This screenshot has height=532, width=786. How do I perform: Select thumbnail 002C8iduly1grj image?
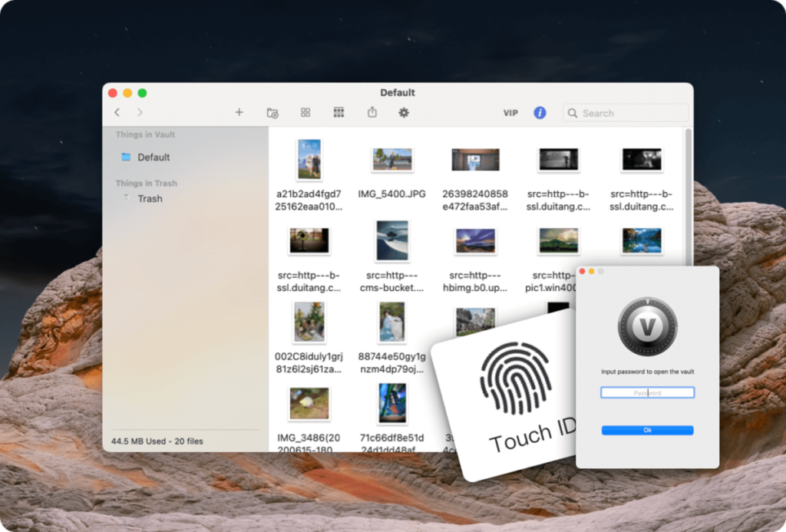tap(309, 322)
